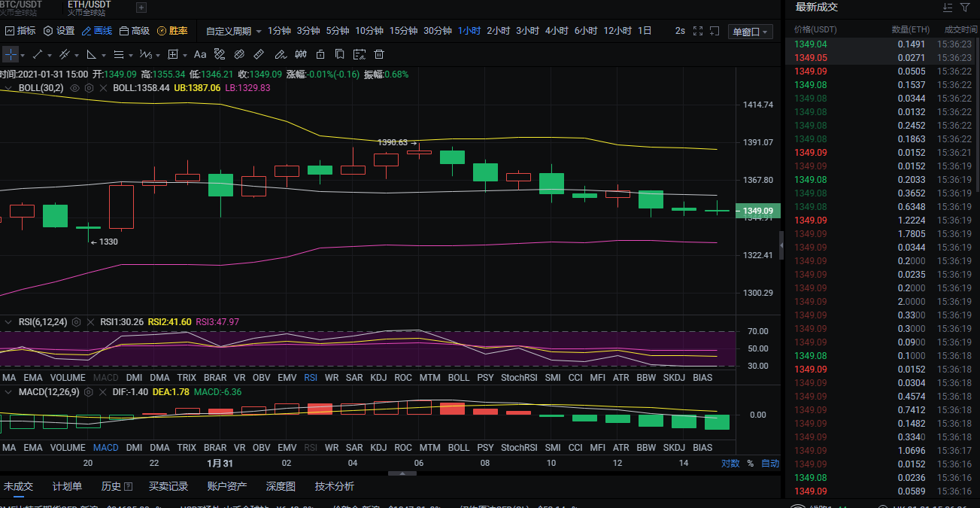980x508 pixels.
Task: Set chart interval to 15分钟
Action: pos(403,31)
